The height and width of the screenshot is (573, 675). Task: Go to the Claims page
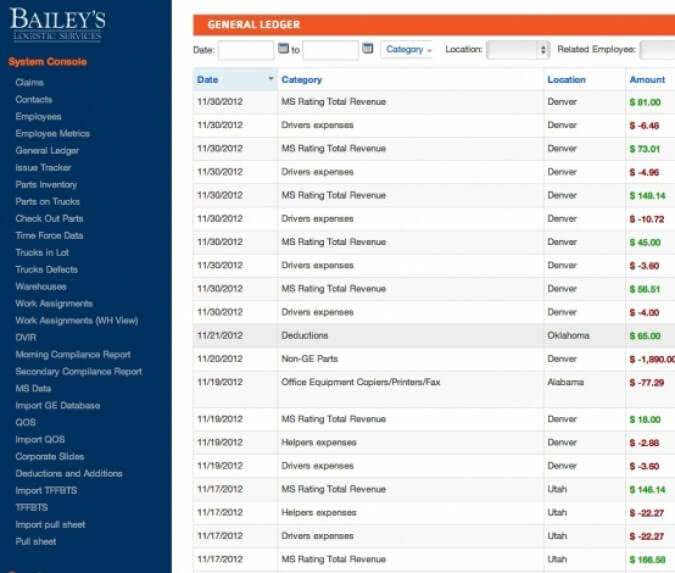click(29, 82)
